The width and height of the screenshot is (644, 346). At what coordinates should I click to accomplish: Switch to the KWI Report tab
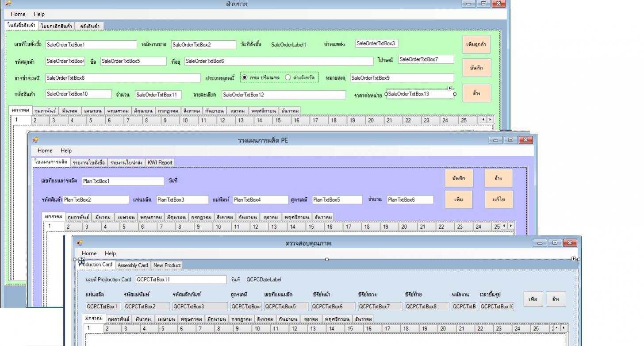pos(160,162)
